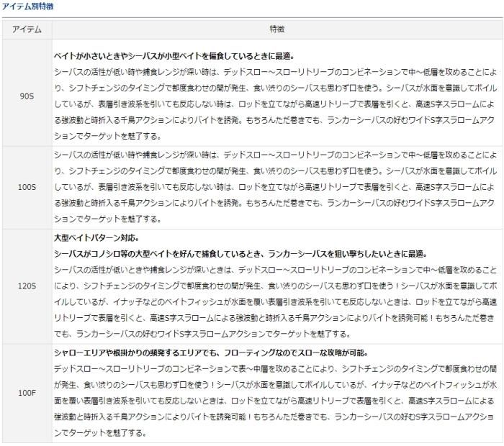Select the 100S item cell
The height and width of the screenshot is (446, 504).
coord(27,187)
